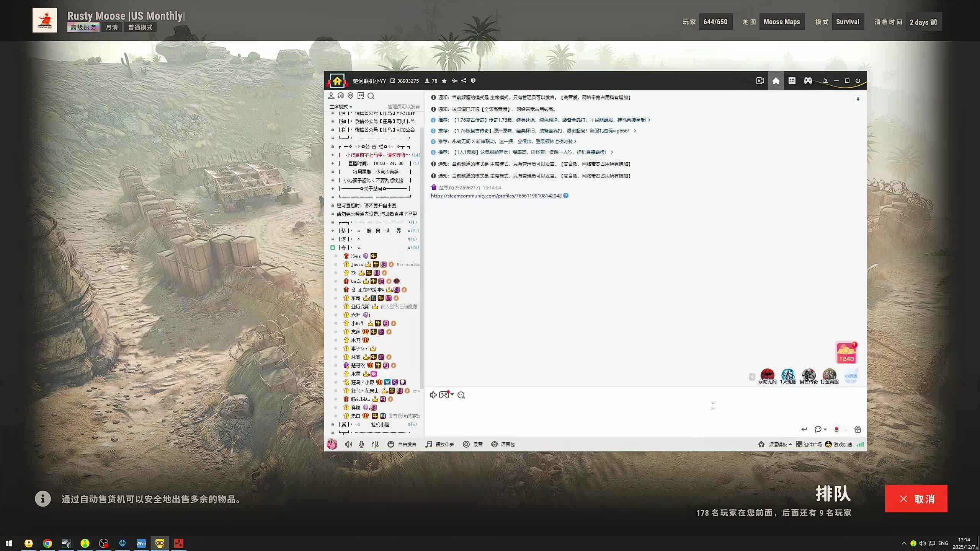Click the favorite star icon in header
Viewport: 980px width, 551px height.
pyautogui.click(x=444, y=81)
